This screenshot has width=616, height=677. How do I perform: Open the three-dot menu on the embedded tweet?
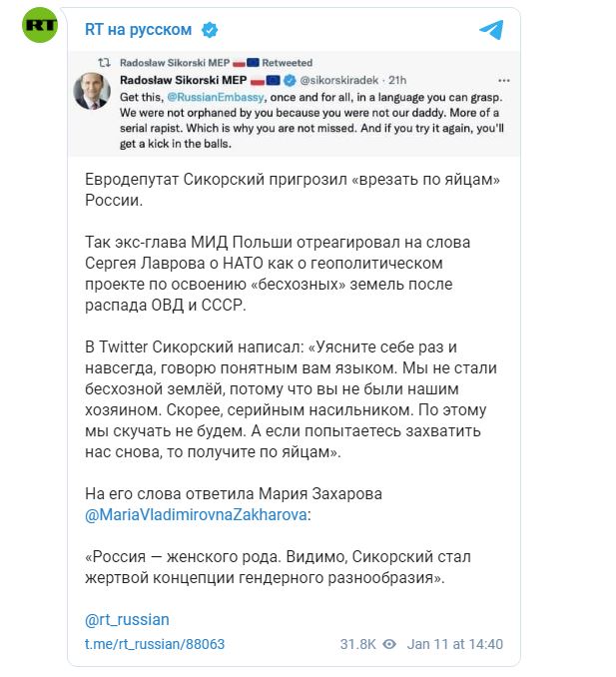pyautogui.click(x=504, y=80)
